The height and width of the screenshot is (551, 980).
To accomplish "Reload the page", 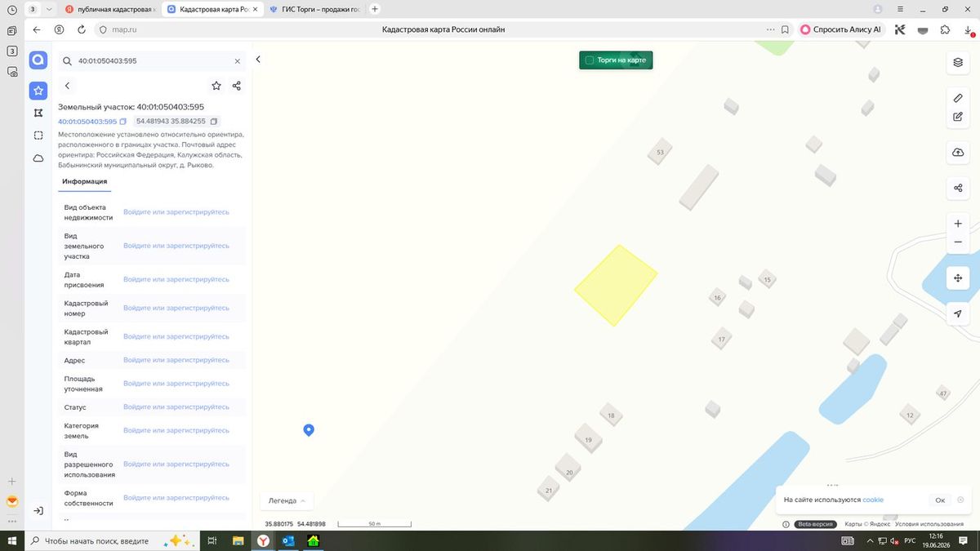I will click(x=82, y=29).
